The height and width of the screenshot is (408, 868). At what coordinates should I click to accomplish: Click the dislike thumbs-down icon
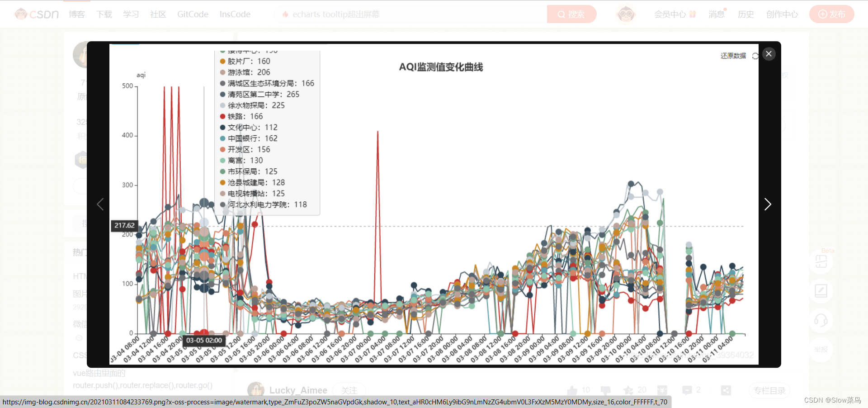point(605,390)
